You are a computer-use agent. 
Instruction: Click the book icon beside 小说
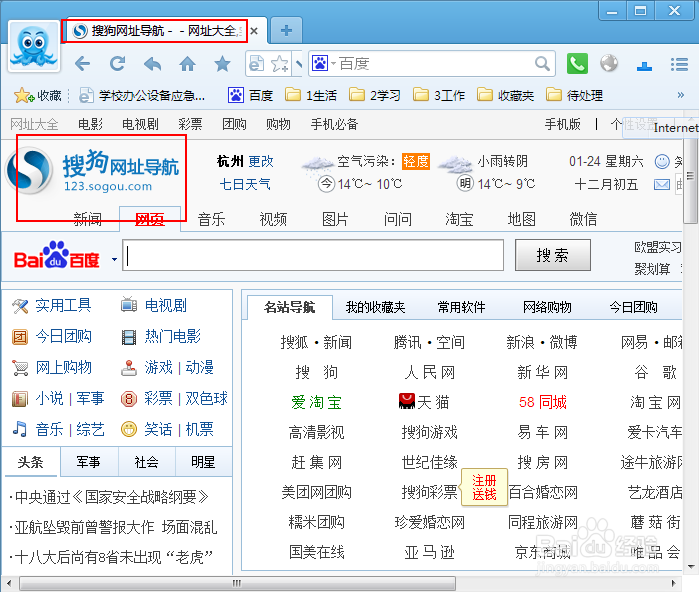[20, 399]
